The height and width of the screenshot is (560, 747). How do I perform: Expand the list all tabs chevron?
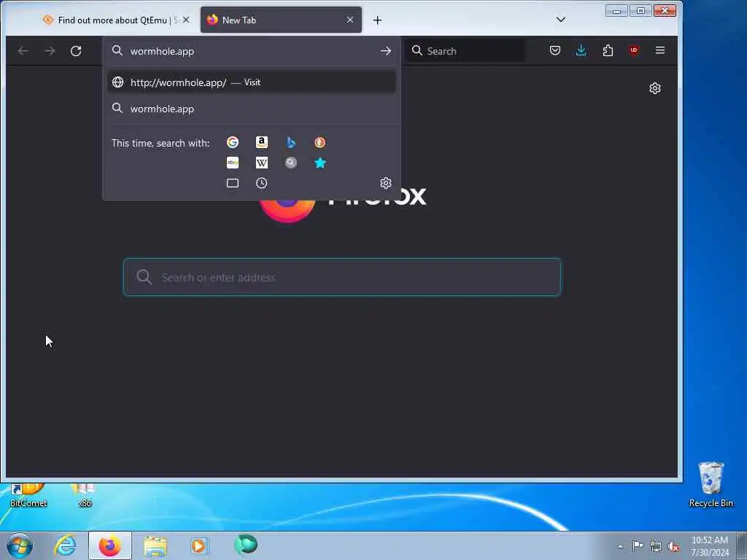point(561,20)
